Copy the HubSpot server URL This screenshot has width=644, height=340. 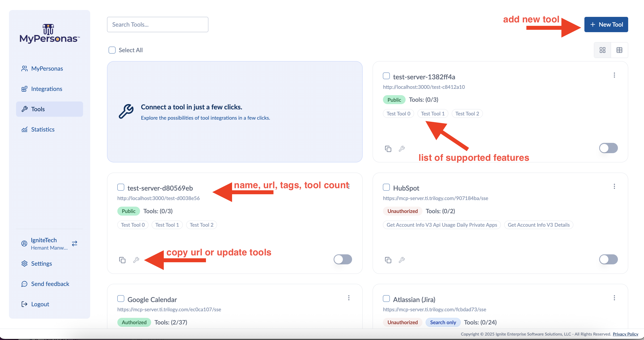coord(388,260)
